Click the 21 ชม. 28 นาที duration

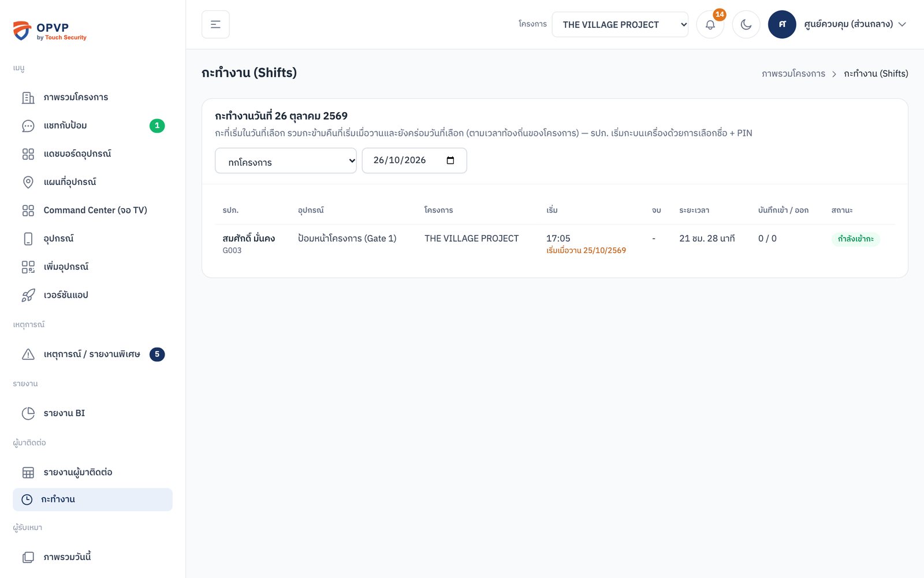pos(707,238)
